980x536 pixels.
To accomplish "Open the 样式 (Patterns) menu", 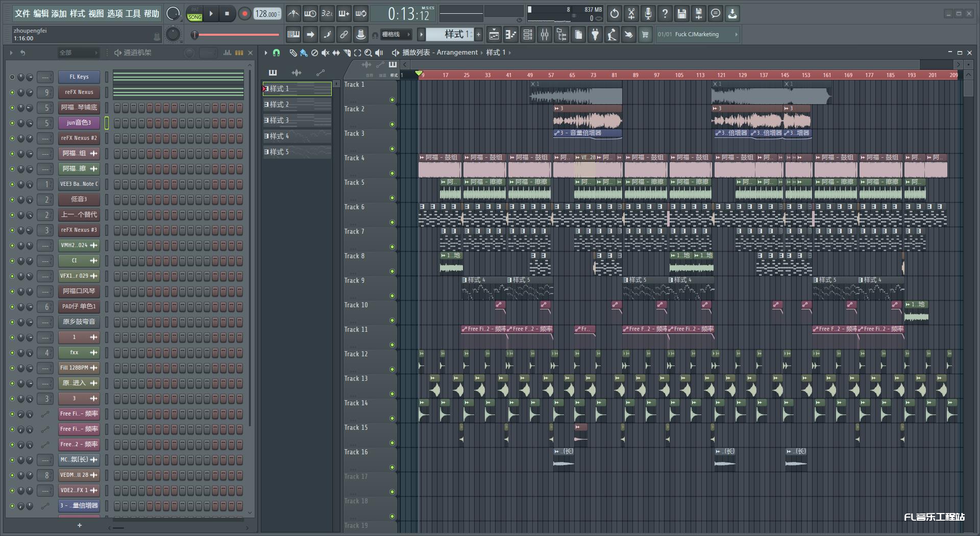I will click(x=77, y=14).
